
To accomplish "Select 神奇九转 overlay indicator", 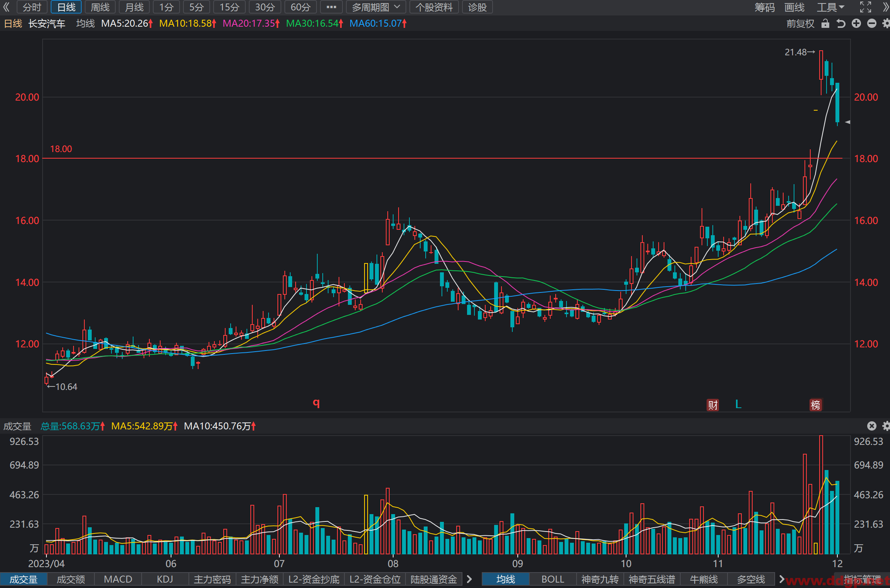I will (600, 579).
